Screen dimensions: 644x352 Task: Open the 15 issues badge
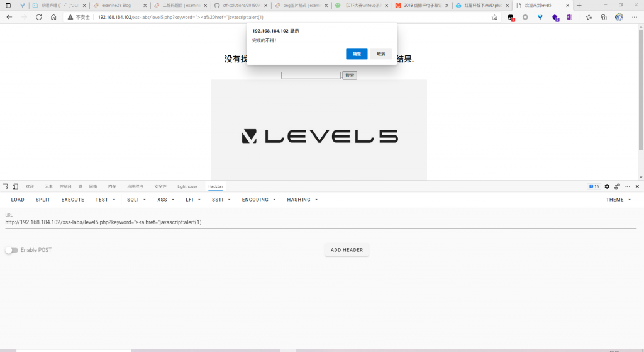(594, 186)
